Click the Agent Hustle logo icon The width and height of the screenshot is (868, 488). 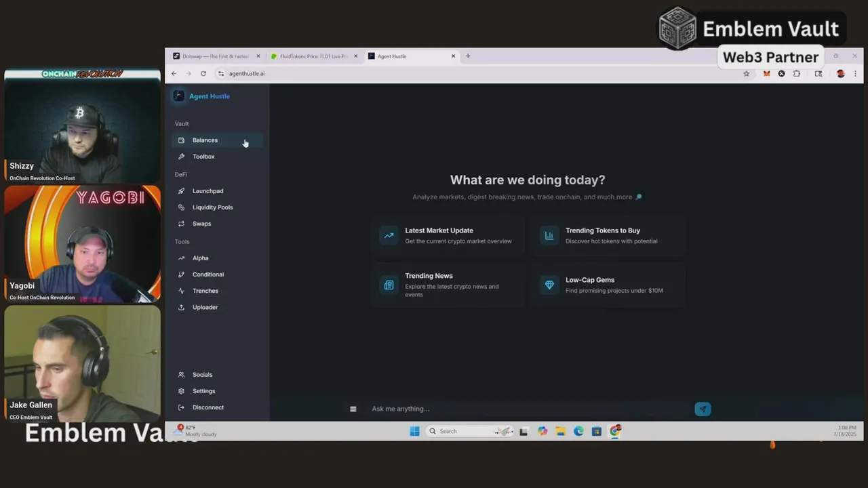tap(178, 96)
